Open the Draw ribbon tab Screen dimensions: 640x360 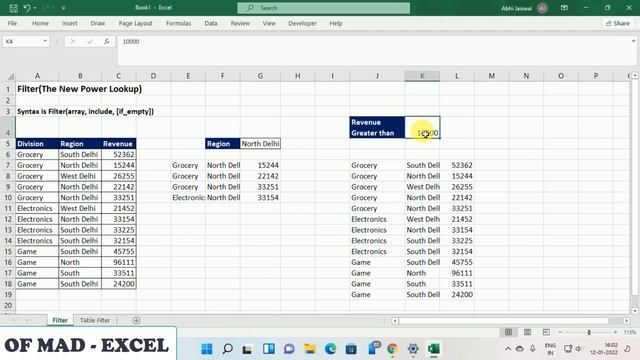[x=98, y=23]
